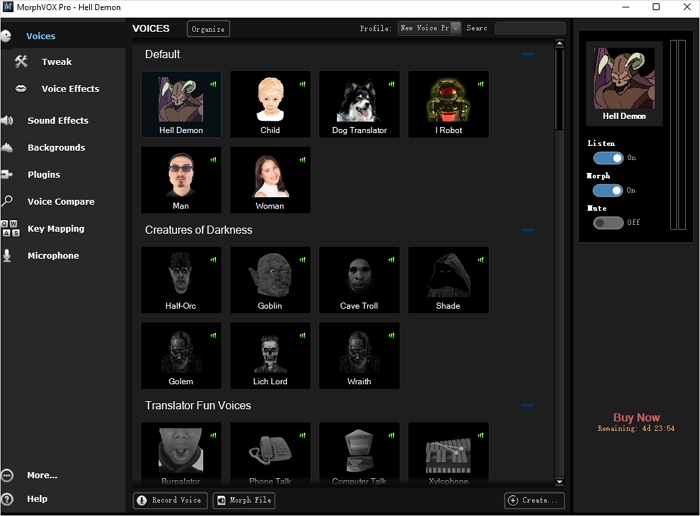700x516 pixels.
Task: Click the Organize button
Action: (x=208, y=29)
